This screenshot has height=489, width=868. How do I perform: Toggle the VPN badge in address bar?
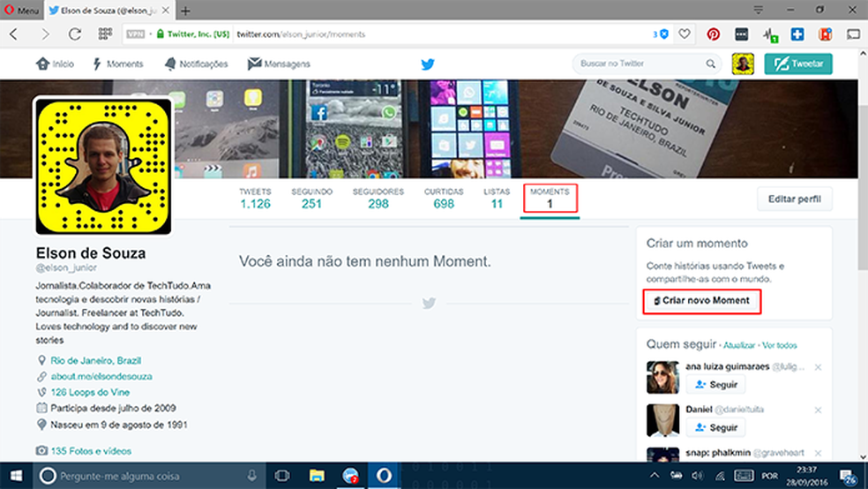point(136,34)
